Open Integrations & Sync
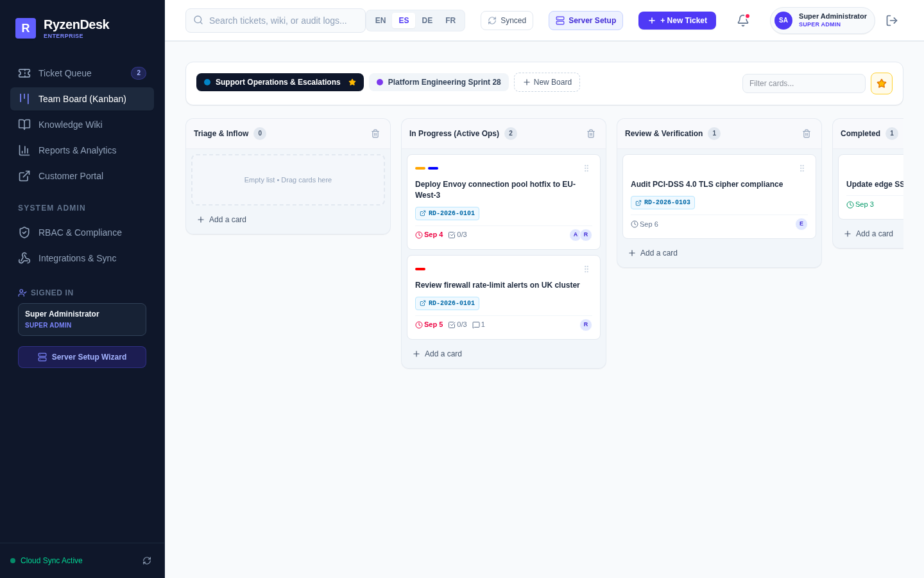924x578 pixels. [82, 258]
